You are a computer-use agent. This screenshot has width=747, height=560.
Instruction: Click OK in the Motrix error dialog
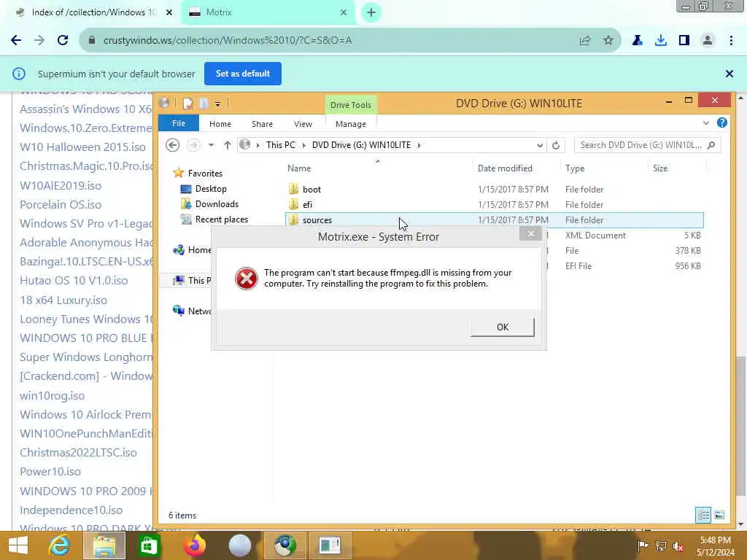point(502,327)
